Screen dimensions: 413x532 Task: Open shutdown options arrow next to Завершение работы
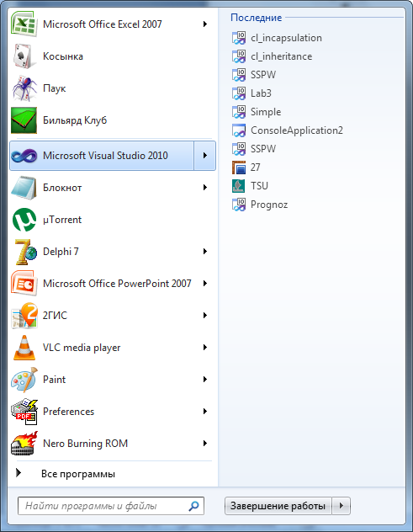(342, 506)
